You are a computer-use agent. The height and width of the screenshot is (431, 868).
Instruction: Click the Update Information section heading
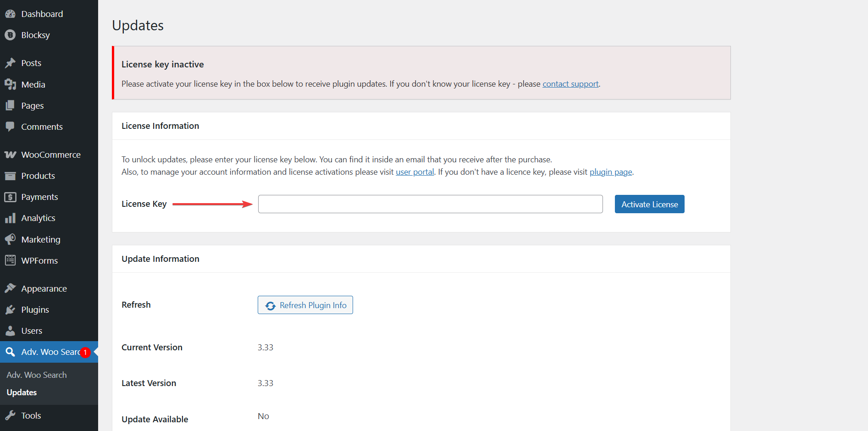[x=160, y=259]
